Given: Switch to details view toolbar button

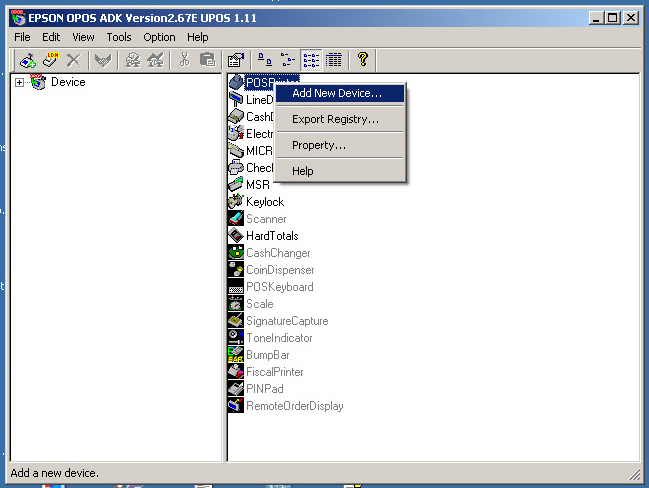Looking at the screenshot, I should tap(334, 60).
